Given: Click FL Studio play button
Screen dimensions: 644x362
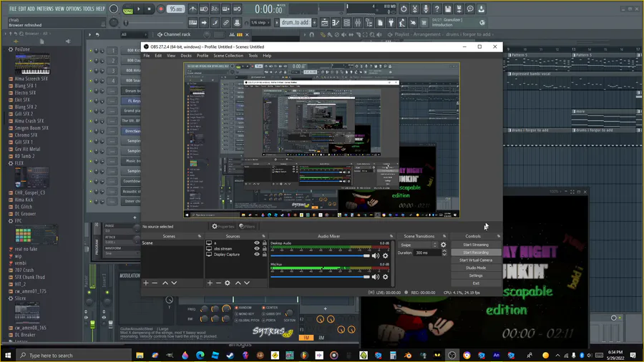Looking at the screenshot, I should tap(138, 9).
